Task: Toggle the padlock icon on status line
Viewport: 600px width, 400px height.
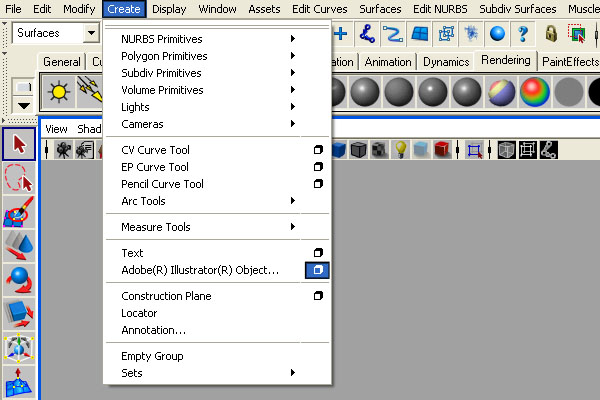Action: (x=551, y=33)
